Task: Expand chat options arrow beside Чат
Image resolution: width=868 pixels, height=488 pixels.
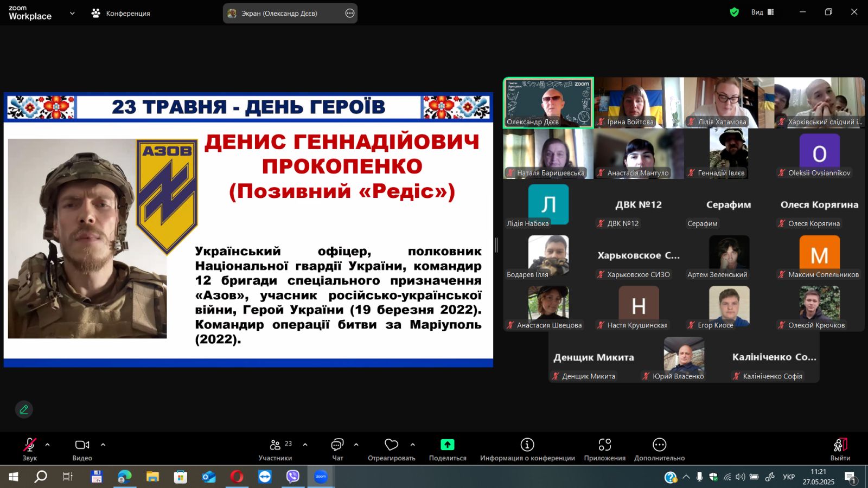Action: coord(356,445)
